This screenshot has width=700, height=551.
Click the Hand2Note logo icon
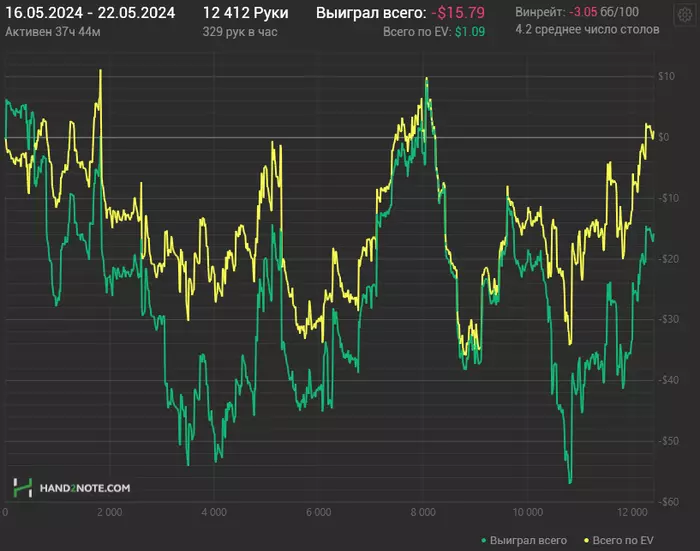22,488
